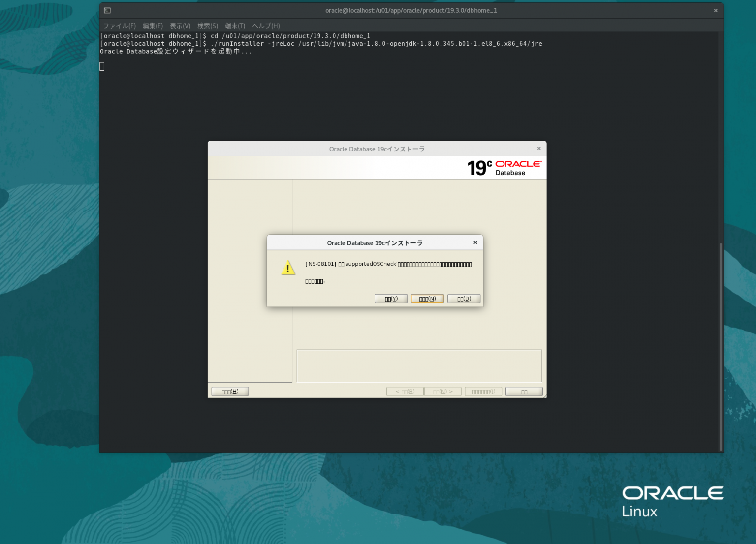Close the INS-08101 warning dialog with its X

475,242
